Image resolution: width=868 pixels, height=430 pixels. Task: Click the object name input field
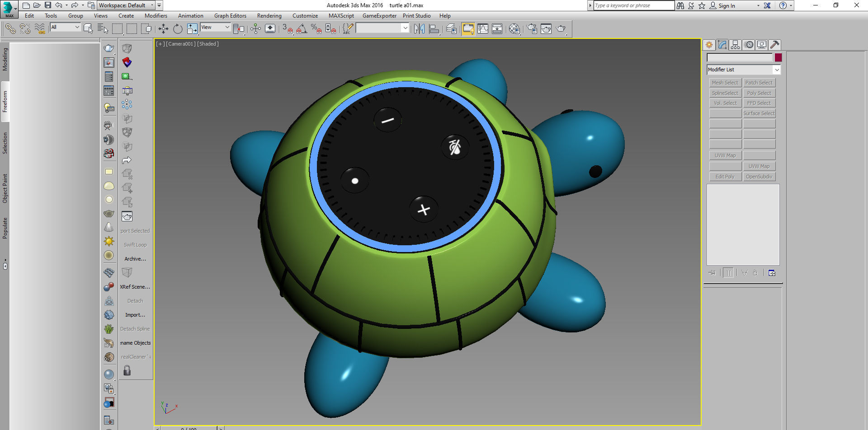click(x=740, y=57)
